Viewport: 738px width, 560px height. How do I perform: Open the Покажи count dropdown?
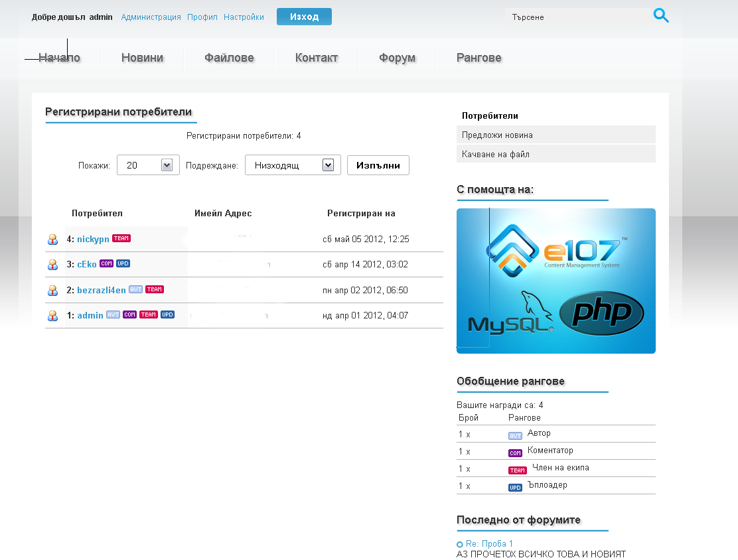click(147, 165)
